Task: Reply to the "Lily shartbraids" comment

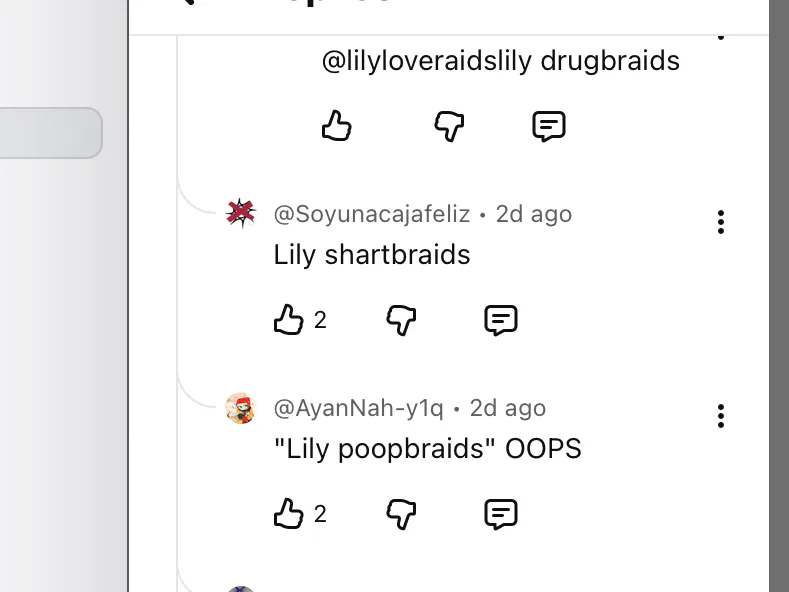Action: pos(501,320)
